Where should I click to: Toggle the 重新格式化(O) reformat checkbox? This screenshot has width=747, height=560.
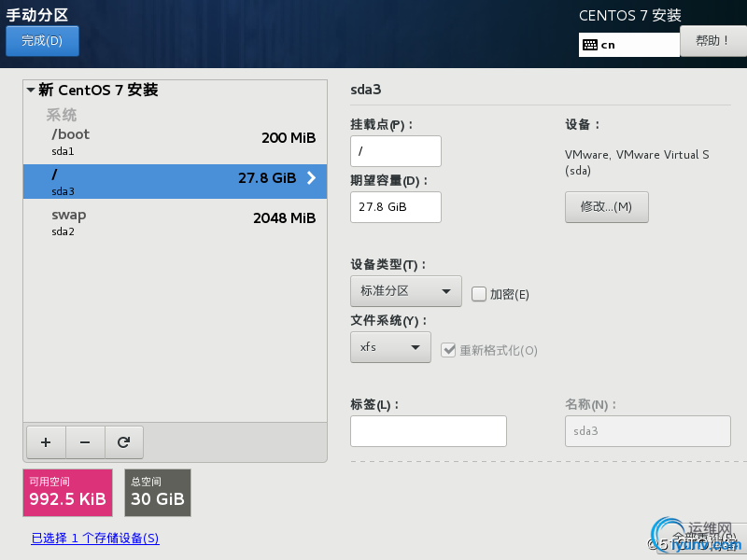tap(448, 350)
